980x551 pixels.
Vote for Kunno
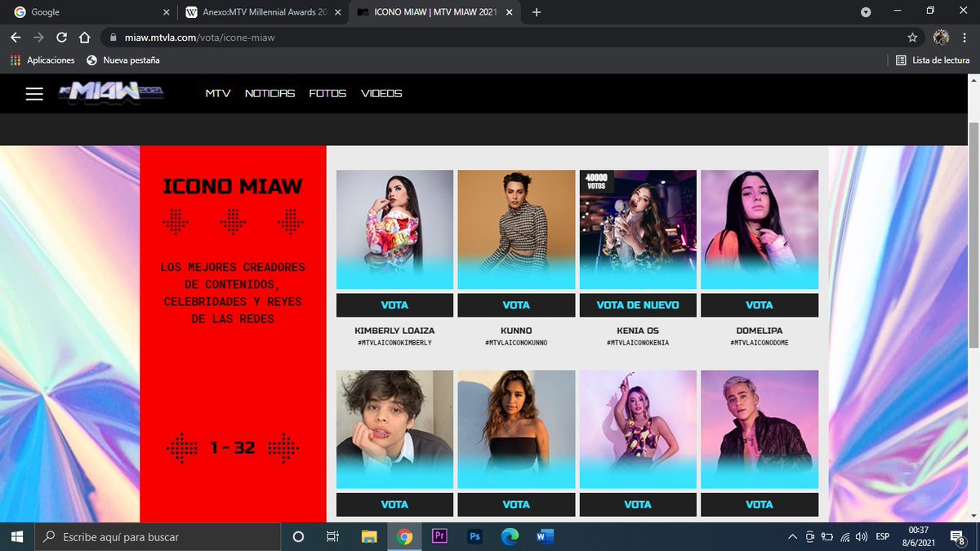pos(516,305)
